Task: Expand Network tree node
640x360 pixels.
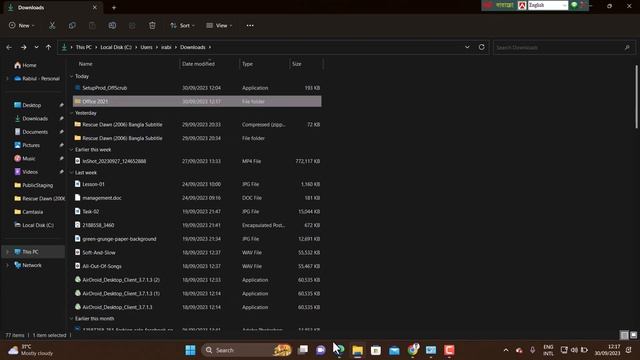Action: coord(7,265)
